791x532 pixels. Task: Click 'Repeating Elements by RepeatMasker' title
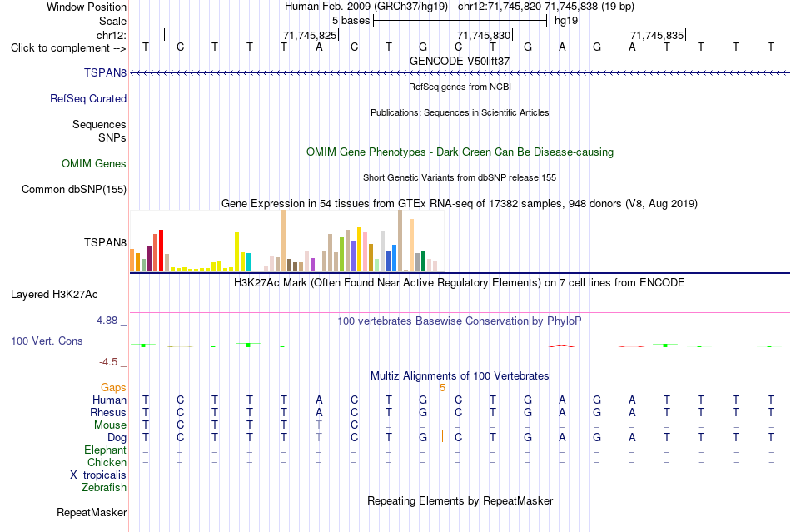tap(460, 500)
